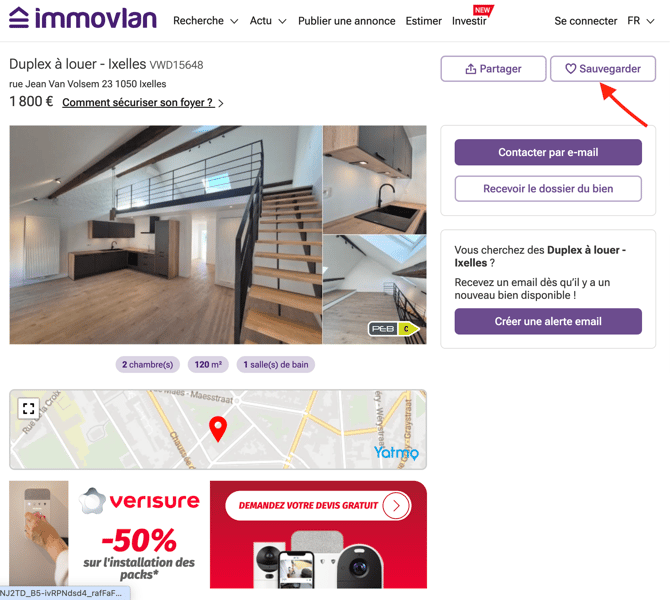Click the immovlan house logo
Image resolution: width=670 pixels, height=600 pixels.
pyautogui.click(x=19, y=18)
